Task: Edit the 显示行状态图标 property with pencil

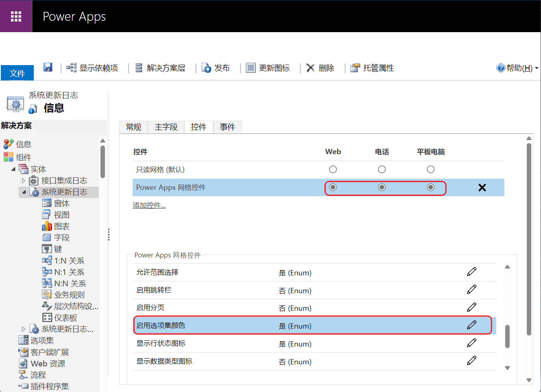Action: [471, 343]
